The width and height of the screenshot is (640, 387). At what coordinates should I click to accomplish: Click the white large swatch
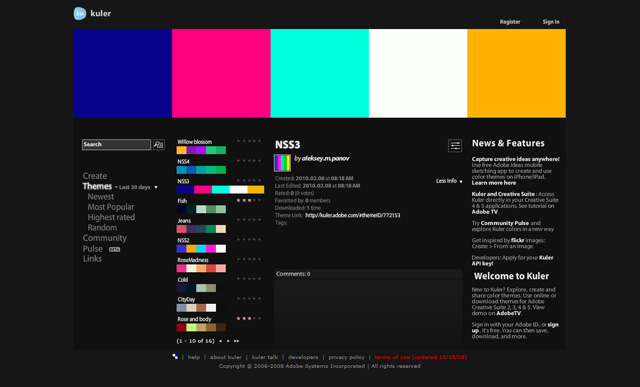[418, 73]
